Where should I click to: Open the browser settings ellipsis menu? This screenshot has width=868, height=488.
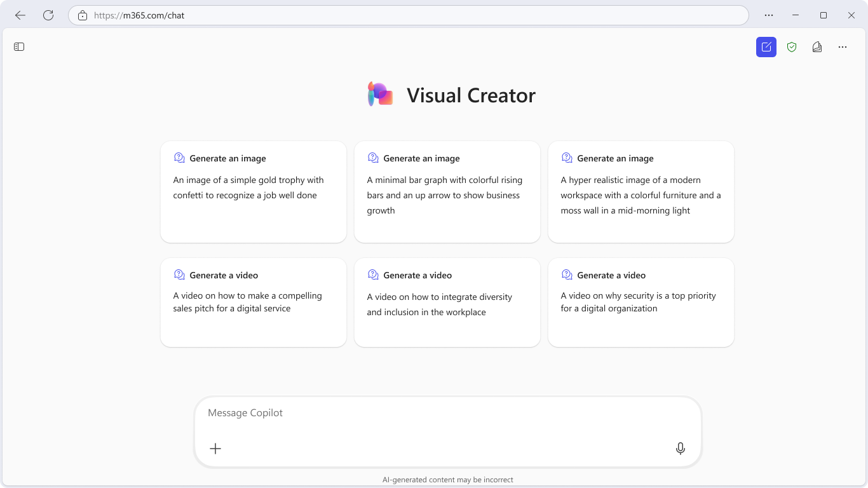point(769,15)
